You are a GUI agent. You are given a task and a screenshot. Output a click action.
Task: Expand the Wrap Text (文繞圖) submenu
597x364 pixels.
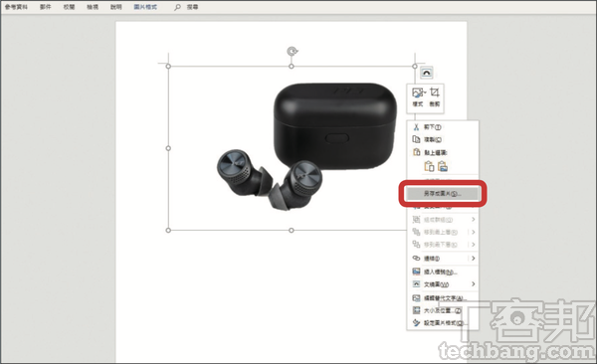point(442,284)
